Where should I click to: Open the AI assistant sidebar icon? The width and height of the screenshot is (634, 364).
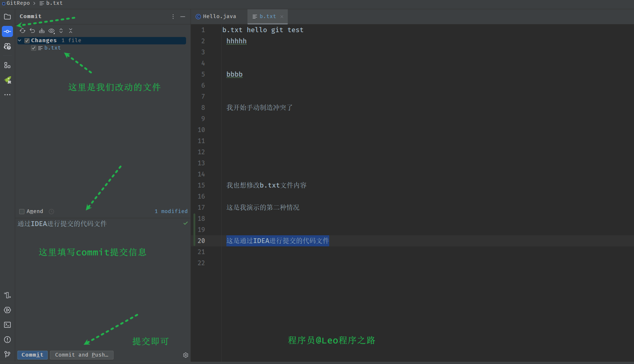pyautogui.click(x=7, y=46)
